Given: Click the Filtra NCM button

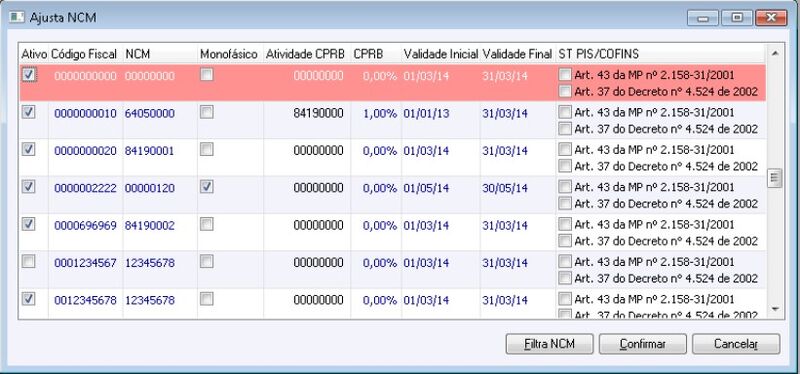Looking at the screenshot, I should [x=549, y=344].
